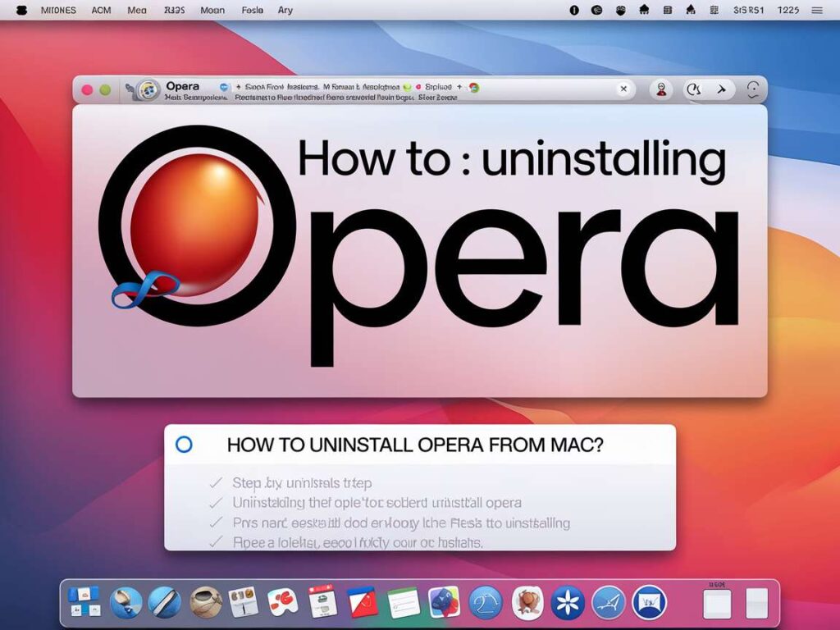This screenshot has width=840, height=630.
Task: Toggle the first checkmark in the steps list
Action: (216, 482)
